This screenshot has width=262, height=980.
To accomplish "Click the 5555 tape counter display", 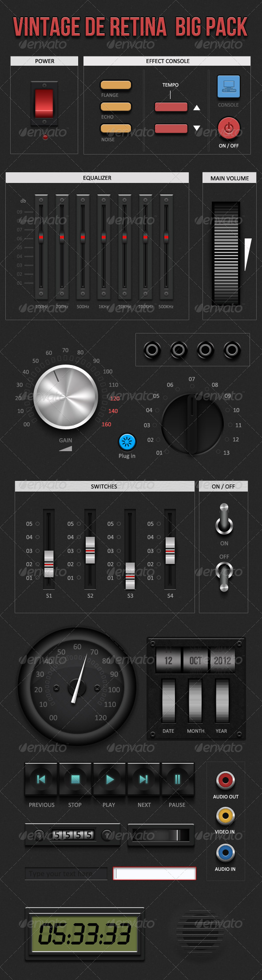I will click(73, 835).
